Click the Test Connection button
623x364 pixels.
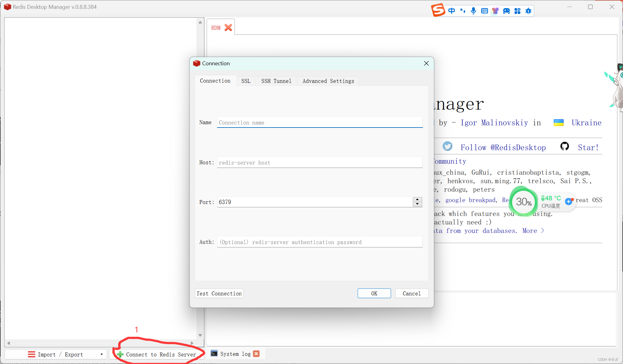[219, 293]
